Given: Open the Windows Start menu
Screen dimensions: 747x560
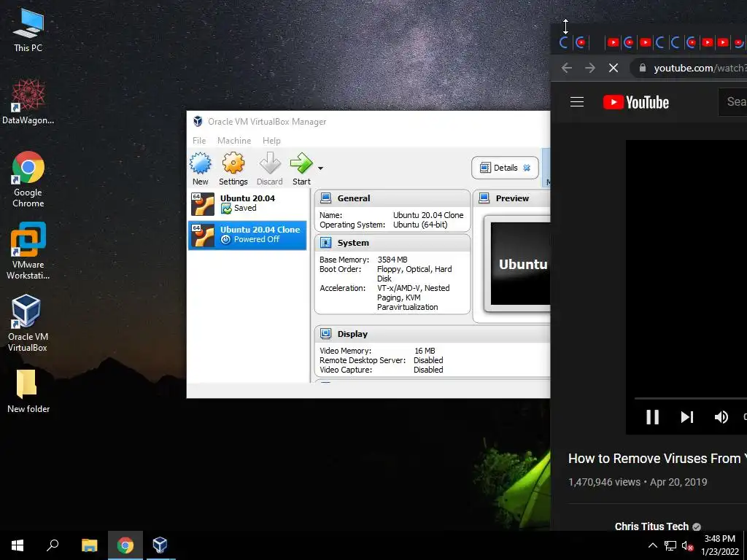Looking at the screenshot, I should pyautogui.click(x=18, y=545).
